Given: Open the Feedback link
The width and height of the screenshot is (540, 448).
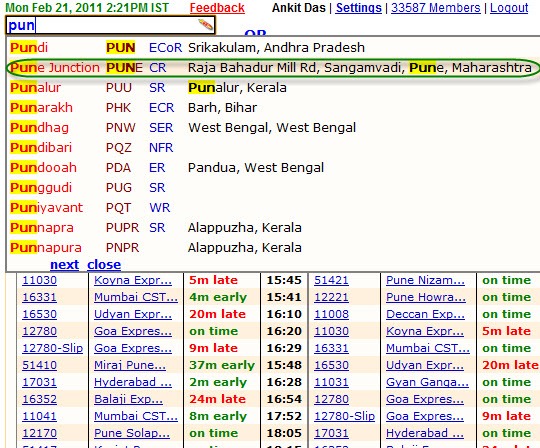Looking at the screenshot, I should click(217, 8).
